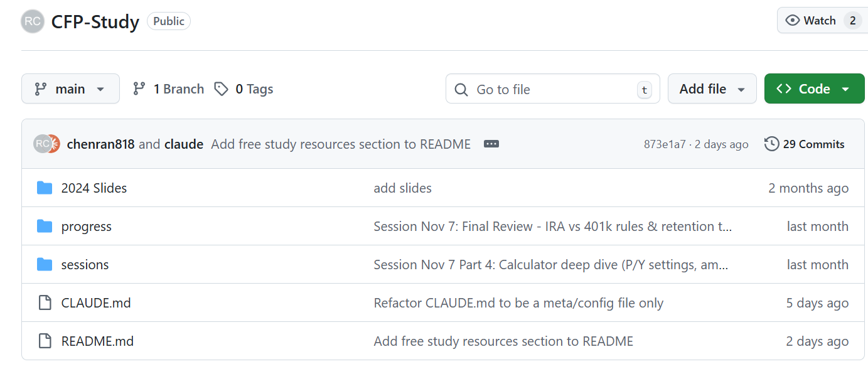868x369 pixels.
Task: Expand the Add file dropdown
Action: coord(712,89)
